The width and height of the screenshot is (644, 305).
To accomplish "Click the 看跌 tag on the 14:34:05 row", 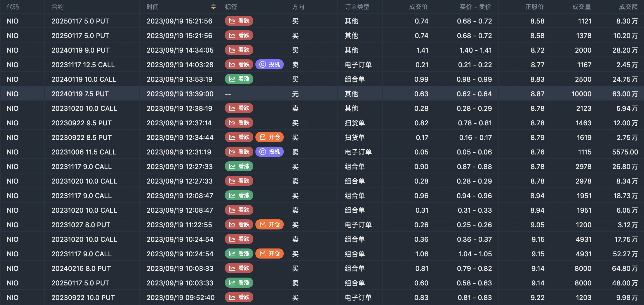I will 239,50.
